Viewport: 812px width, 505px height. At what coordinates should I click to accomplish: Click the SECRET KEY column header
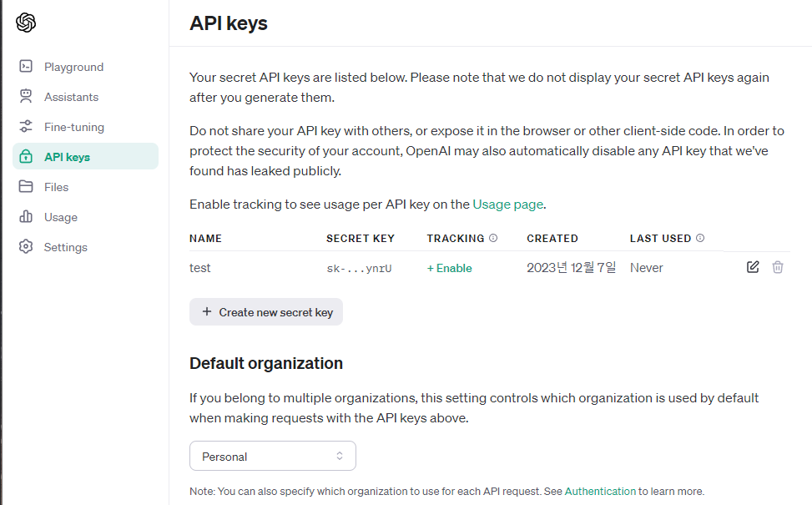click(x=361, y=238)
